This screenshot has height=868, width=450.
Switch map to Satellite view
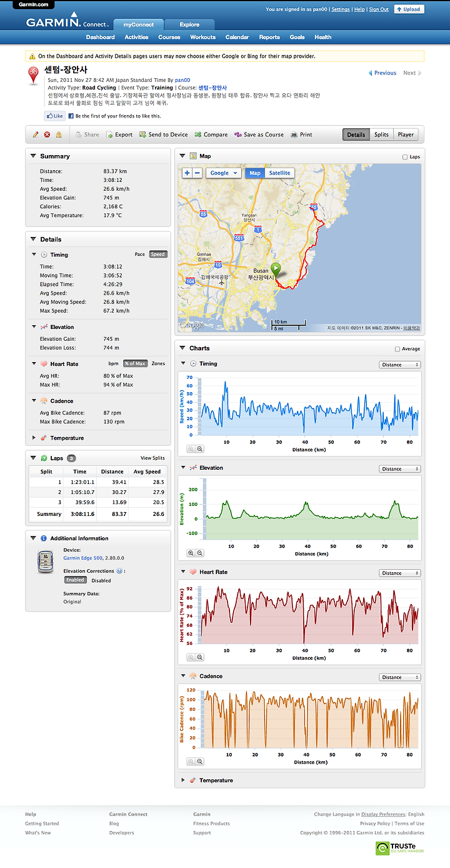[x=279, y=173]
